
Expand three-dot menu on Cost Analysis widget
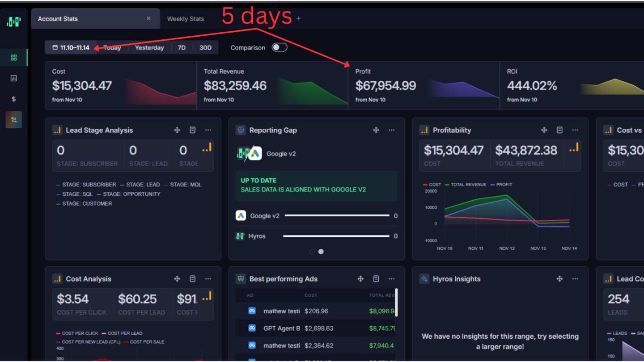(x=208, y=279)
